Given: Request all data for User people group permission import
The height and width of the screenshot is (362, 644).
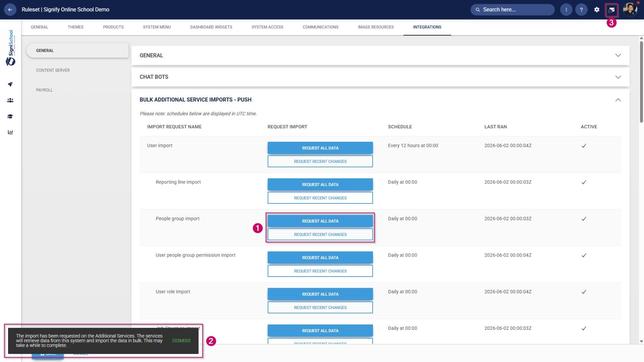Looking at the screenshot, I should click(x=320, y=257).
